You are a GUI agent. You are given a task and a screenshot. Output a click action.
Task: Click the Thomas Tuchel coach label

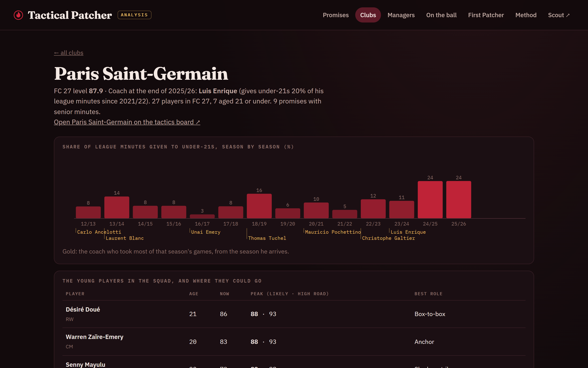(x=267, y=238)
